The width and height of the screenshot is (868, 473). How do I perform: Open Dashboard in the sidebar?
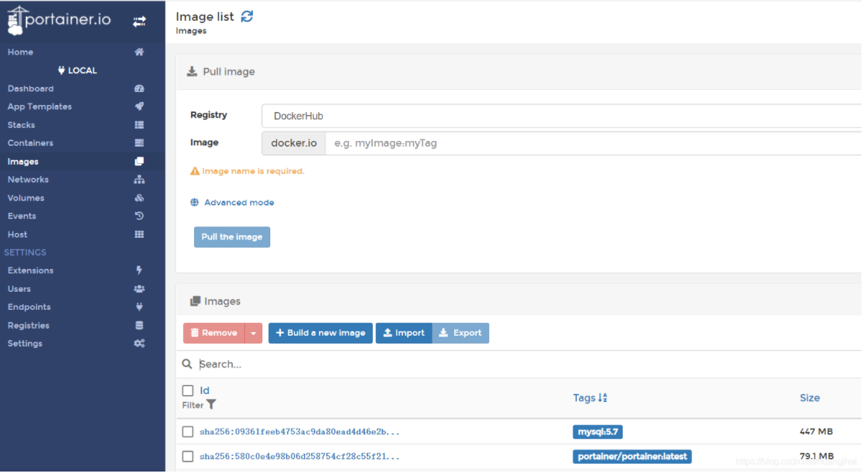(30, 88)
